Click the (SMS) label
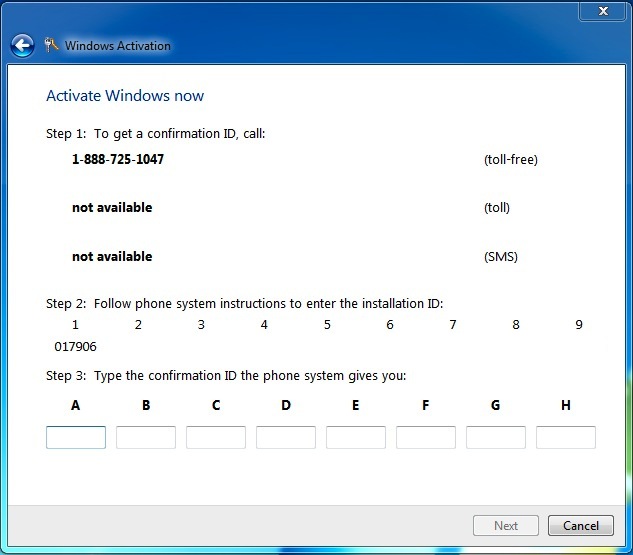Screen dimensions: 633x555 pos(501,256)
